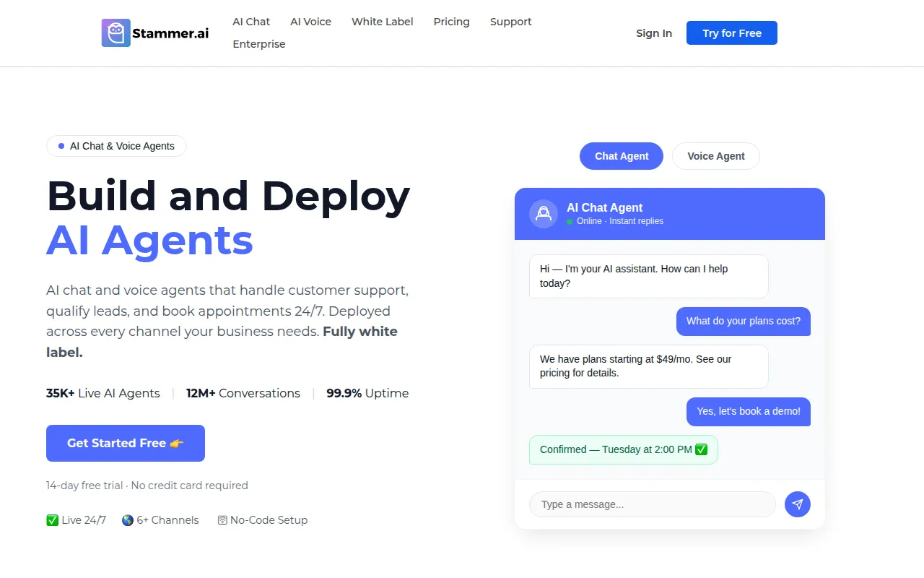924x578 pixels.
Task: Go to Enterprise page
Action: 259,44
